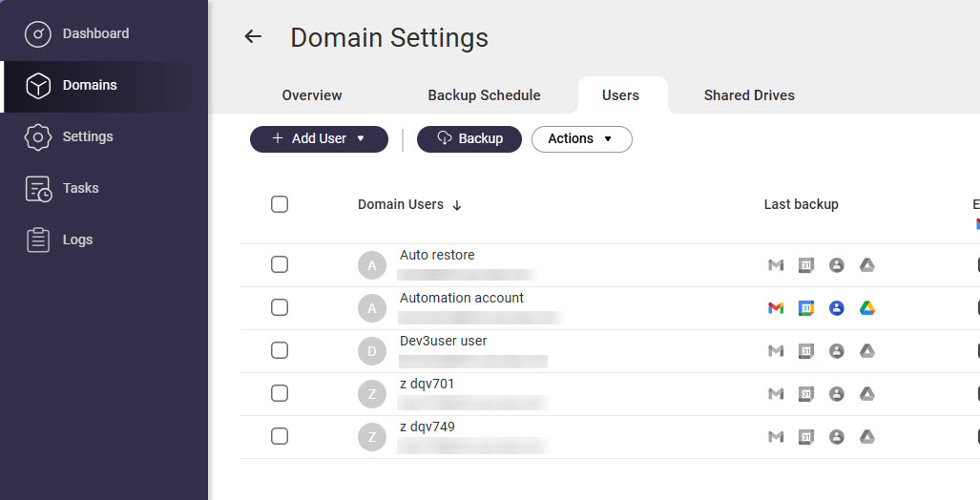The height and width of the screenshot is (500, 980).
Task: Switch to the Backup Schedule tab
Action: tap(484, 95)
